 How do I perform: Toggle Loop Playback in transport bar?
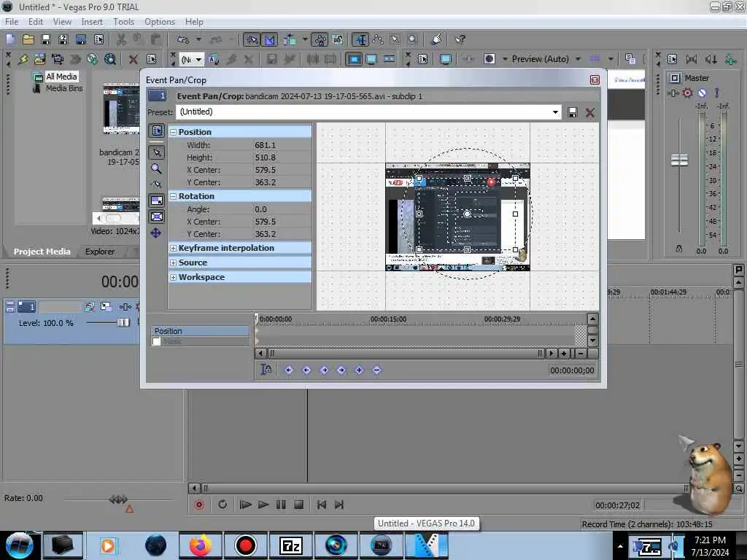(222, 505)
